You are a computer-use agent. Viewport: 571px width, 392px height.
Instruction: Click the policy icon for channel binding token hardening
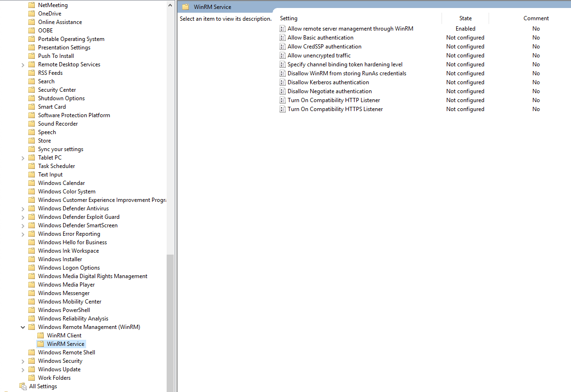pyautogui.click(x=282, y=64)
